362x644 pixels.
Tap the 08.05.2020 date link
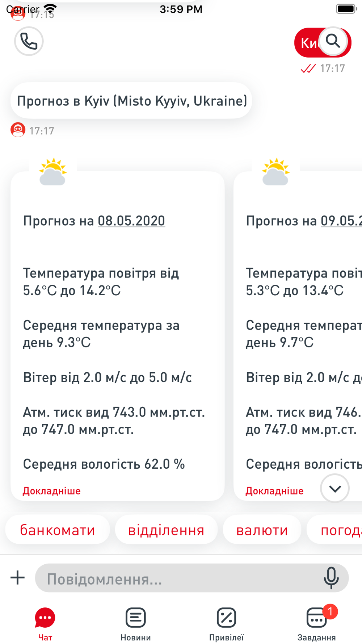131,221
